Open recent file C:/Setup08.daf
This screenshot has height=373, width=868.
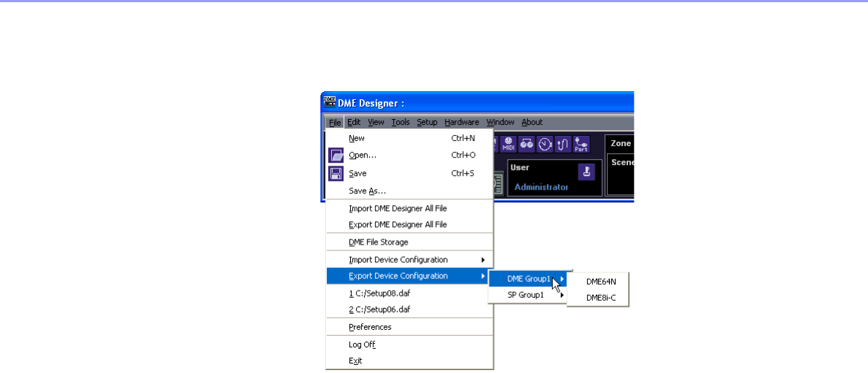(410, 293)
